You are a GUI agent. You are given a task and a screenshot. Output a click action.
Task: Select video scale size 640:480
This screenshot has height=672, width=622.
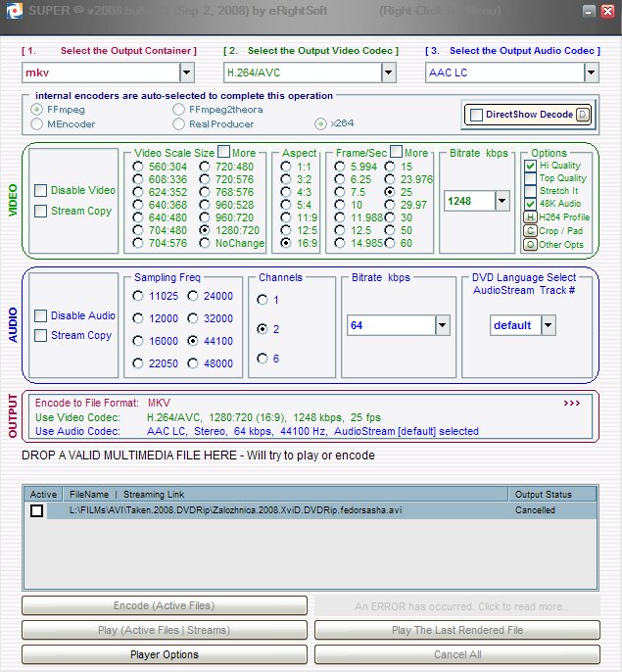(x=138, y=217)
